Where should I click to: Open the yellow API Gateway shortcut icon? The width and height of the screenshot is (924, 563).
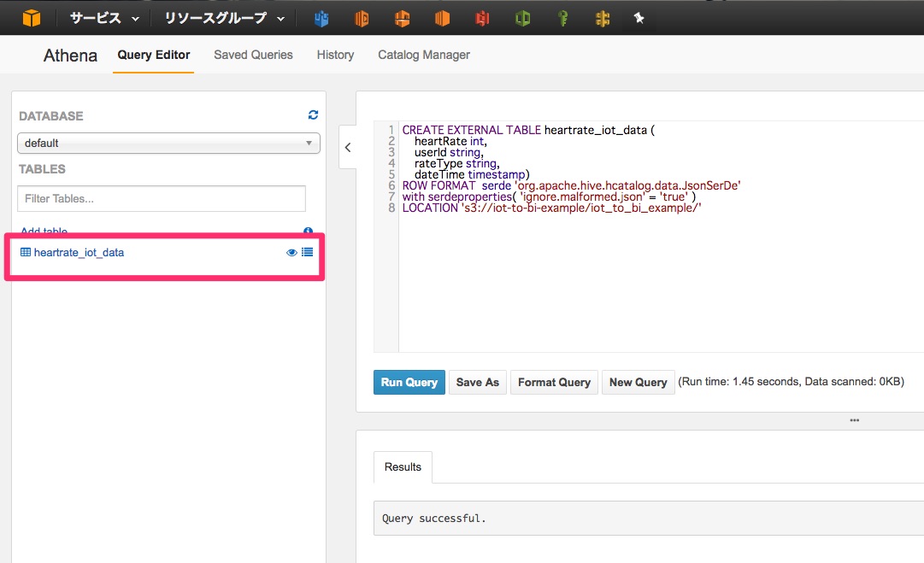point(603,19)
